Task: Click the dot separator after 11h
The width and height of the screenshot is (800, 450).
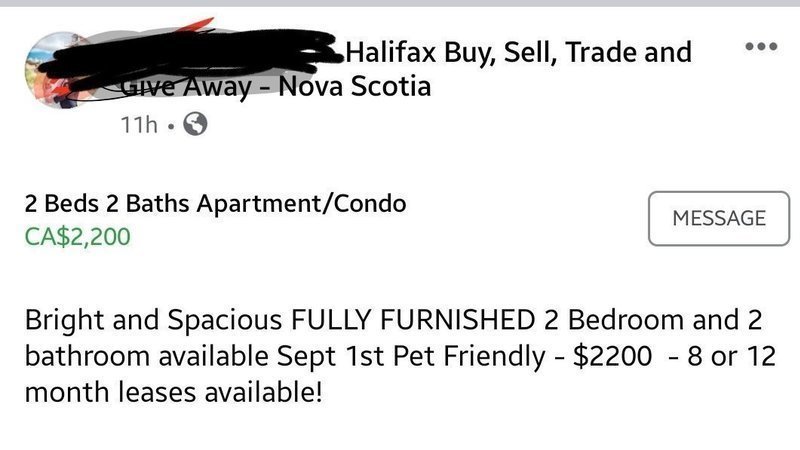Action: tap(170, 125)
